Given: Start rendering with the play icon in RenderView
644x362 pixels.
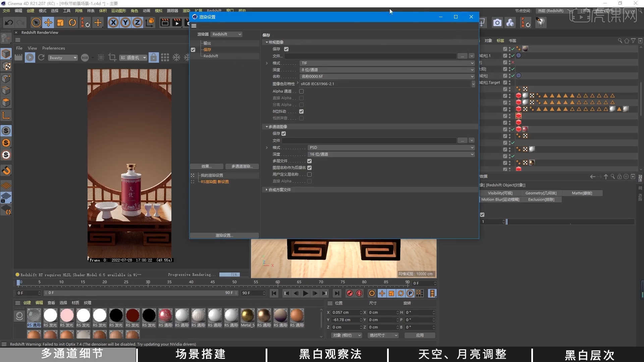Looking at the screenshot, I should click(x=30, y=57).
